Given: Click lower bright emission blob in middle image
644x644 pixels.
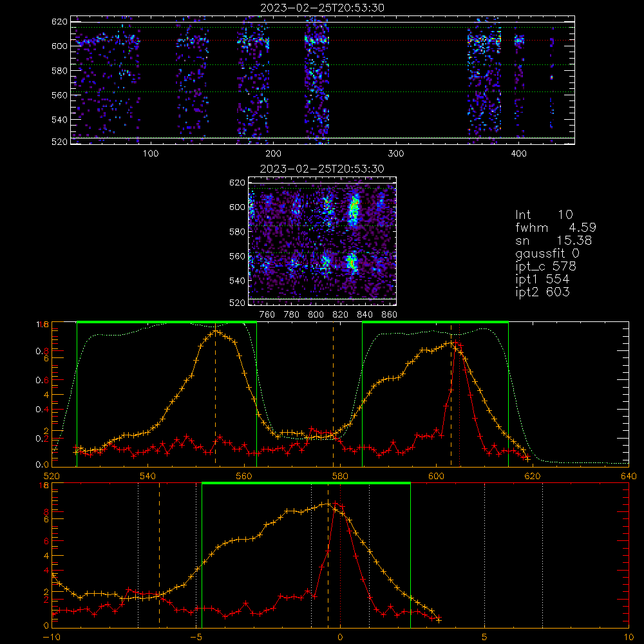Looking at the screenshot, I should click(352, 262).
